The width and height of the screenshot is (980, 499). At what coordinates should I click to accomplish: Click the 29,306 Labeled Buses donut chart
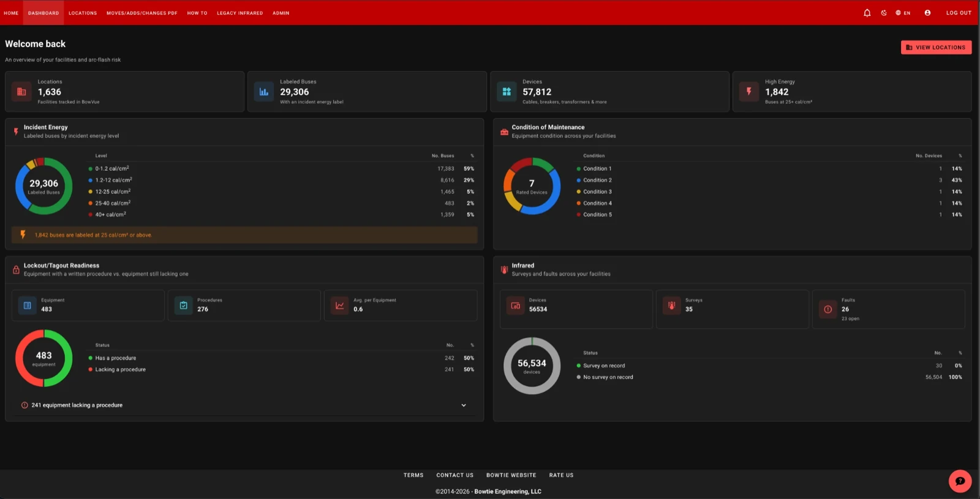44,186
